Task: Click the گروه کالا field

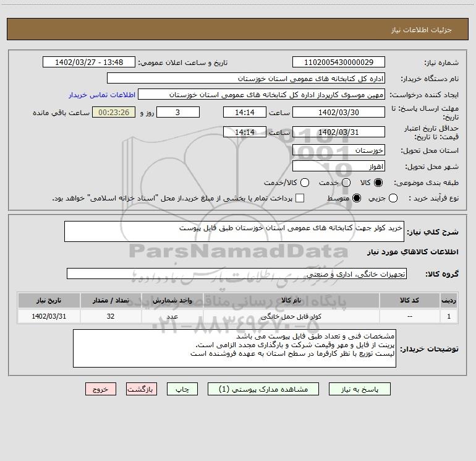Action: click(x=237, y=274)
